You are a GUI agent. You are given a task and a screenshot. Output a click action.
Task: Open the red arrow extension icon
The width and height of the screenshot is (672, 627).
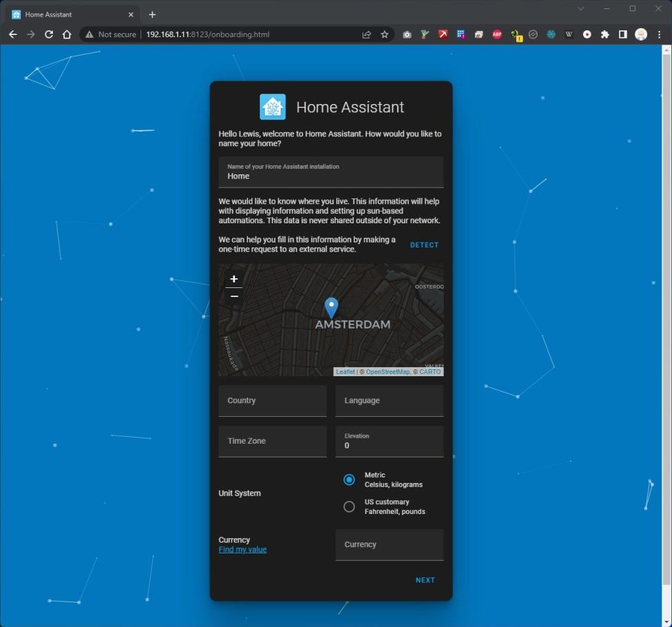pyautogui.click(x=442, y=34)
